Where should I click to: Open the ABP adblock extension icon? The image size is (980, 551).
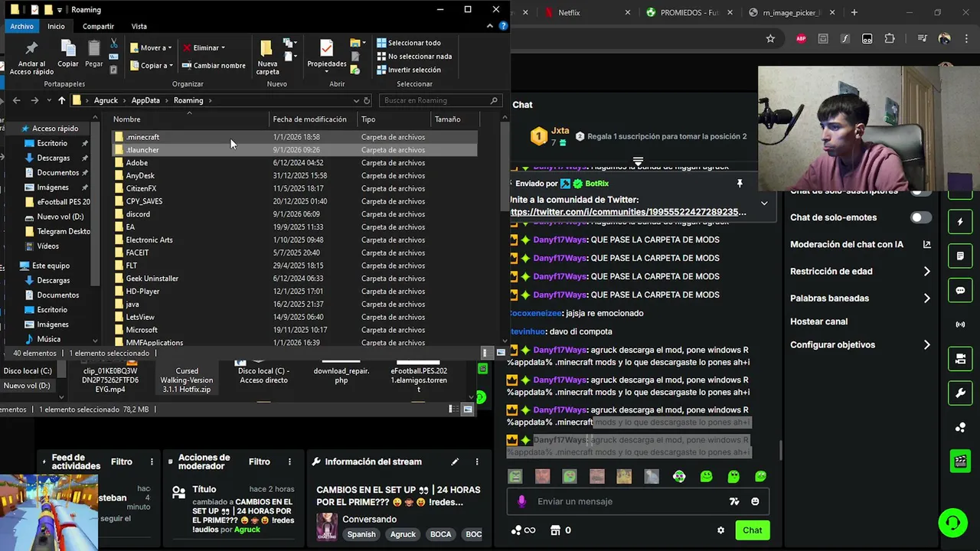click(x=801, y=39)
